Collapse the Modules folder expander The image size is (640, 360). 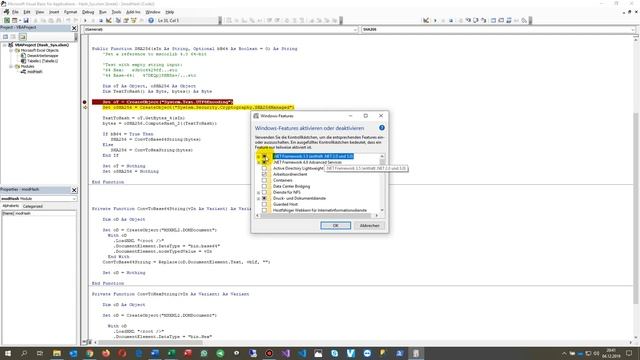(x=11, y=66)
